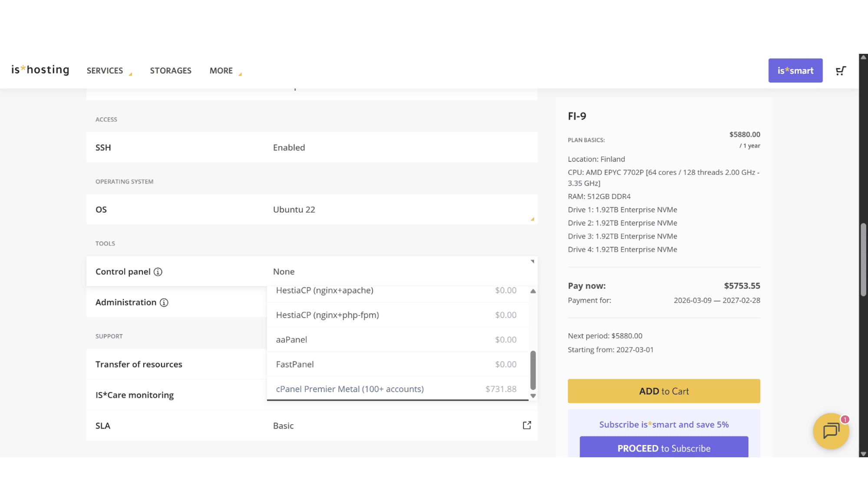
Task: Expand the SERVICES menu
Action: click(x=109, y=71)
